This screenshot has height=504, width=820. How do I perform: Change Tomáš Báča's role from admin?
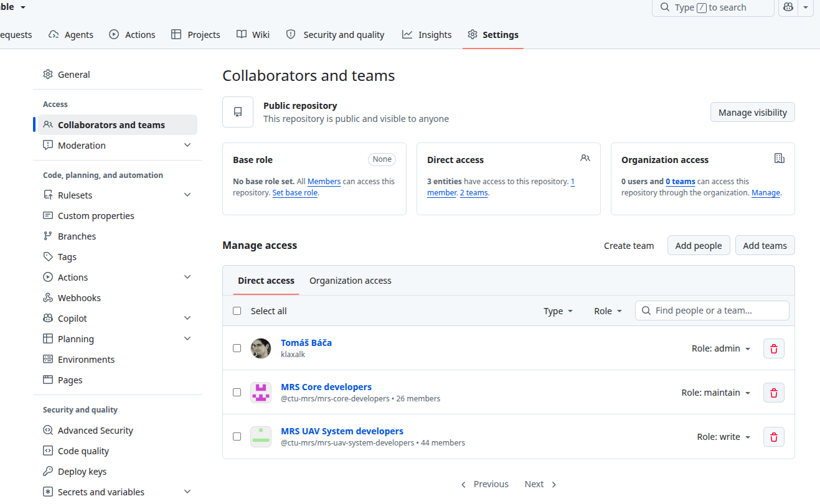[x=721, y=348]
